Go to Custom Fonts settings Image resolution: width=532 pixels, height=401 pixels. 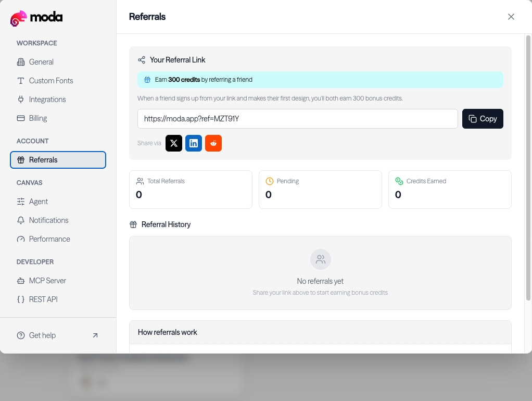coord(58,81)
